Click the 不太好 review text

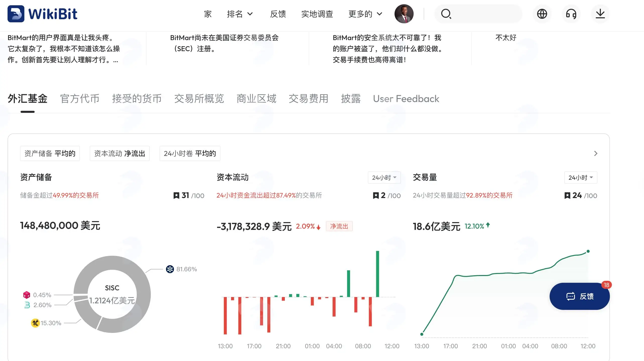pyautogui.click(x=506, y=38)
